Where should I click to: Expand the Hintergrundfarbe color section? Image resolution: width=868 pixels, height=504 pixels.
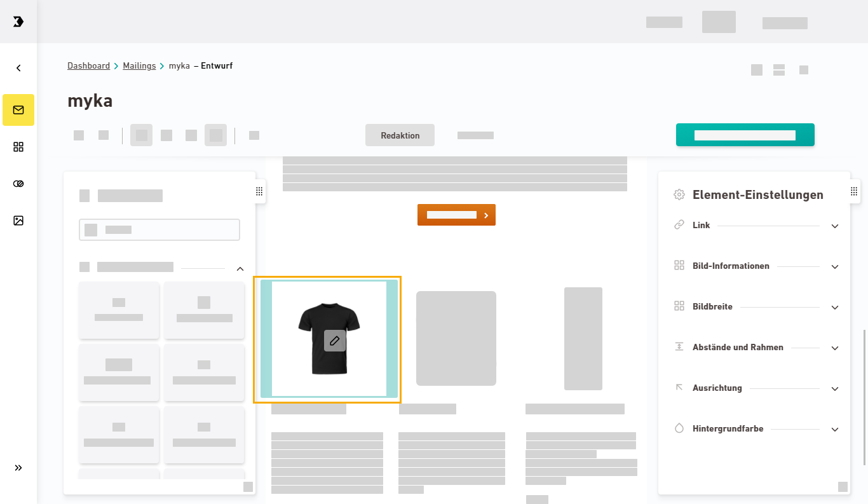tap(835, 430)
